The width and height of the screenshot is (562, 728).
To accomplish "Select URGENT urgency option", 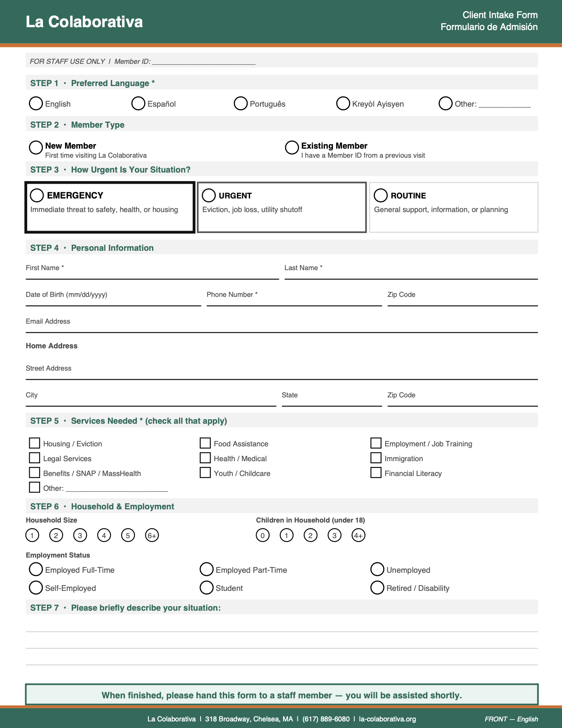I will click(x=209, y=195).
